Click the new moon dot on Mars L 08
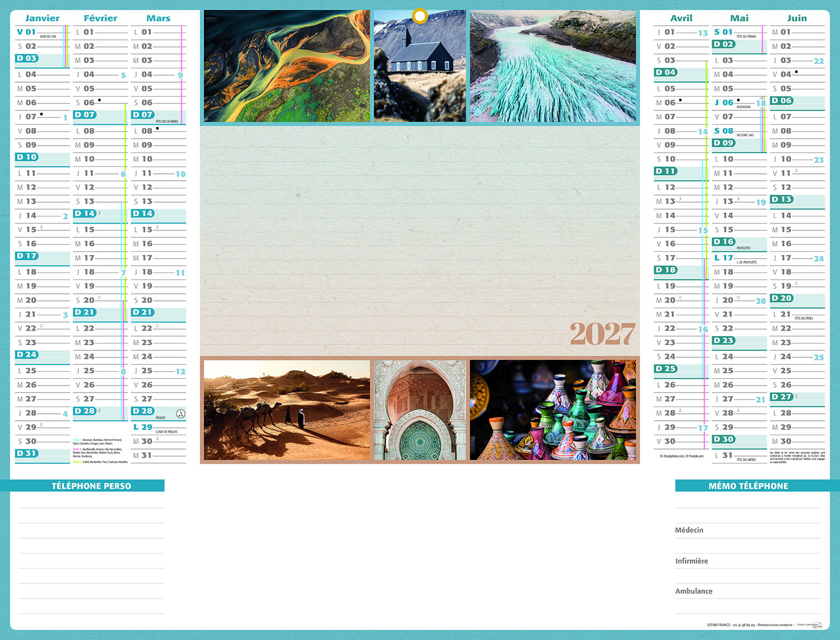This screenshot has width=840, height=640. [x=157, y=129]
